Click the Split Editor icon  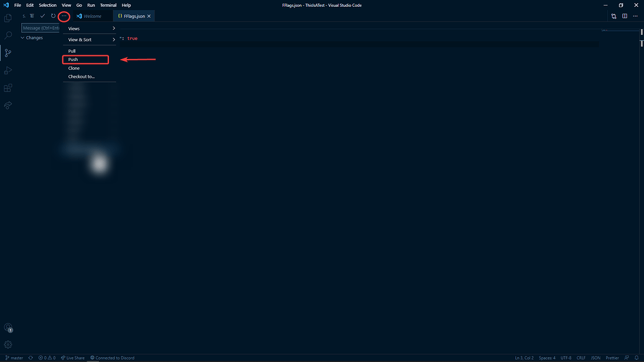(624, 16)
